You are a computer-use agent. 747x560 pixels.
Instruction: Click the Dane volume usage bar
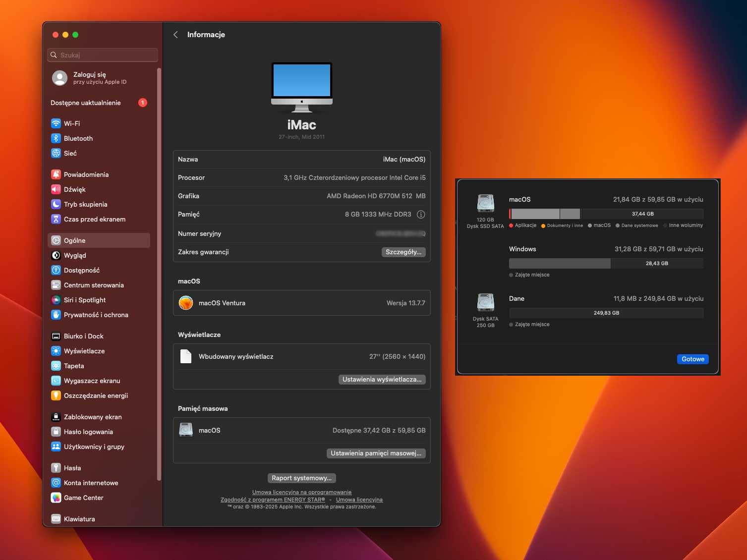606,313
